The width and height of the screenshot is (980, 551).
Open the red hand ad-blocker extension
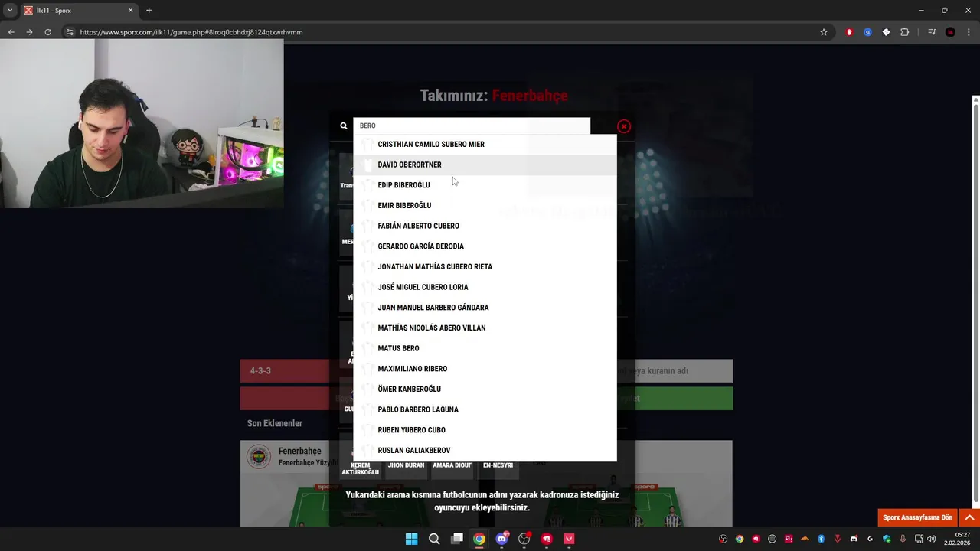[849, 32]
